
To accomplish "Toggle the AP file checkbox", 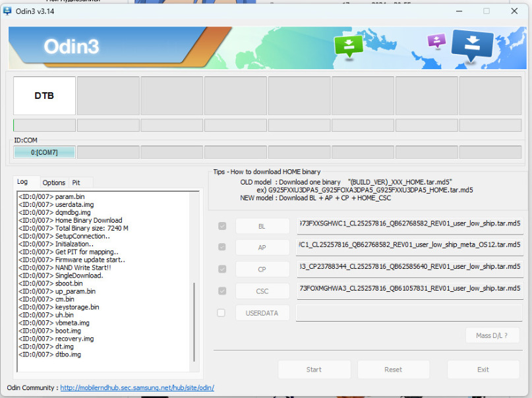I will [x=222, y=247].
